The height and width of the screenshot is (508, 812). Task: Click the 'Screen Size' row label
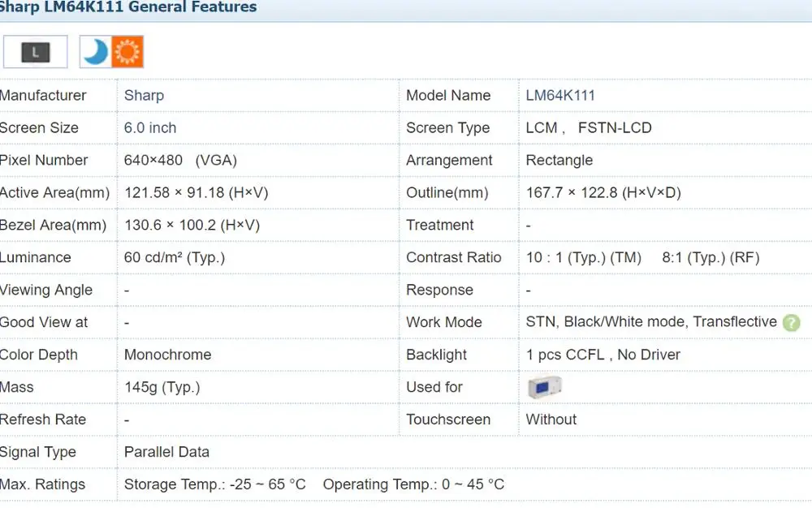click(39, 127)
